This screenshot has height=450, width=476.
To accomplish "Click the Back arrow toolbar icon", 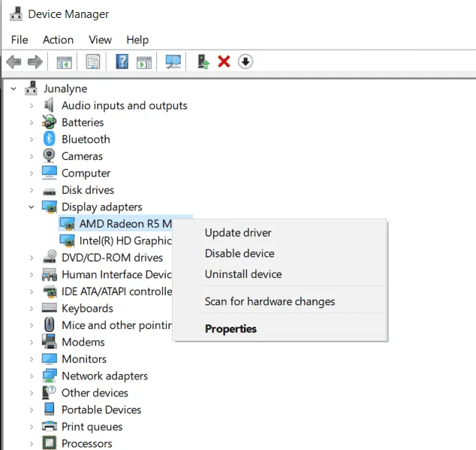I will [14, 62].
